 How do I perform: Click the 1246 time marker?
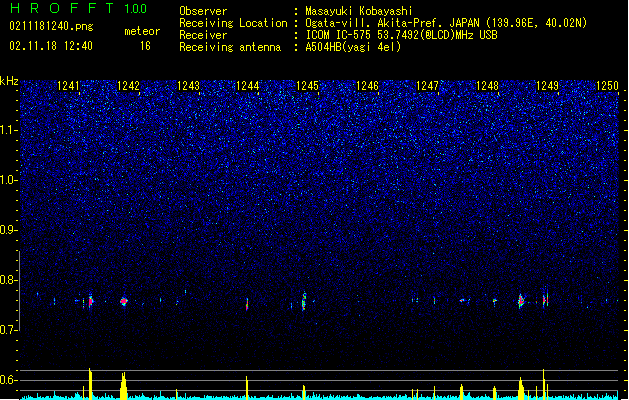[x=367, y=85]
